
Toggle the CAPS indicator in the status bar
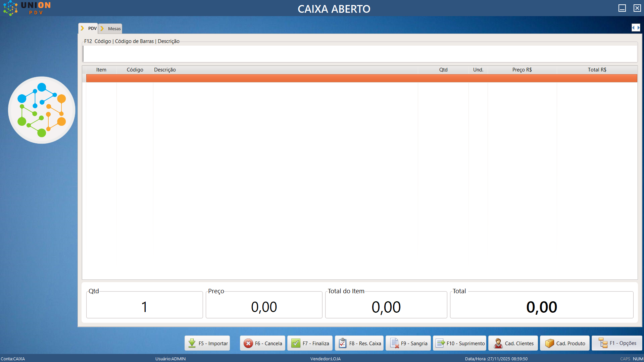pyautogui.click(x=625, y=359)
